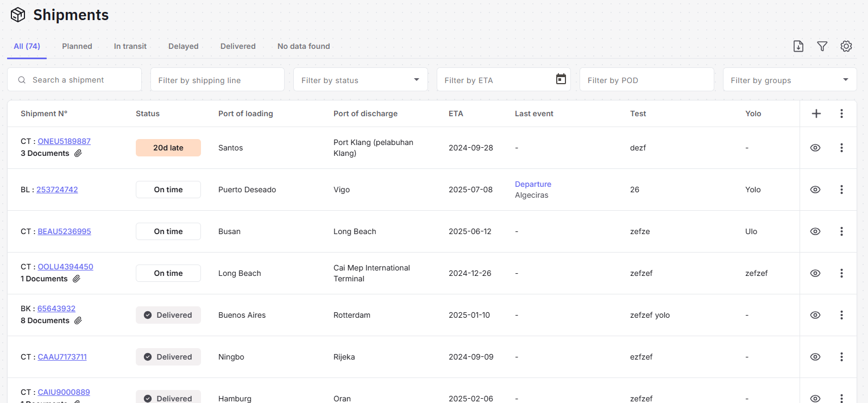Image resolution: width=868 pixels, height=403 pixels.
Task: Expand the Filter by groups dropdown
Action: (846, 80)
